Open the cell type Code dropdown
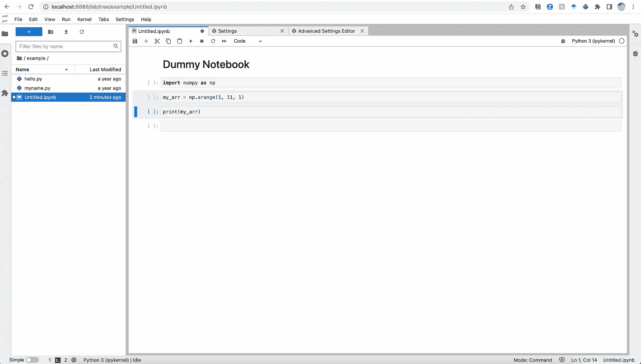 [x=247, y=41]
